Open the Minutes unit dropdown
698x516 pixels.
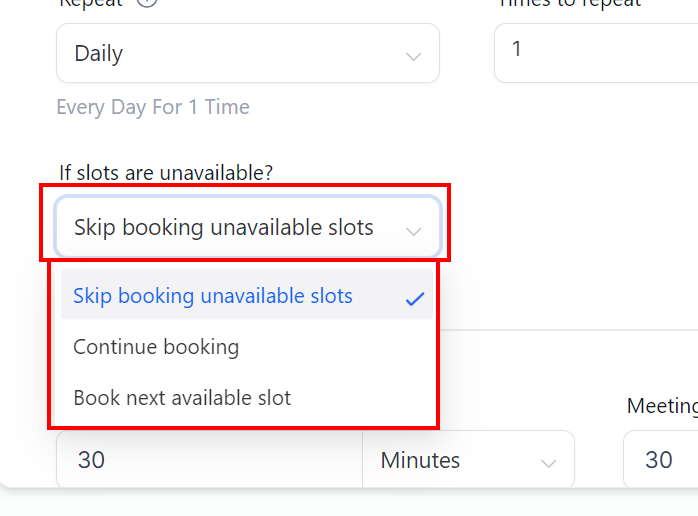[468, 459]
